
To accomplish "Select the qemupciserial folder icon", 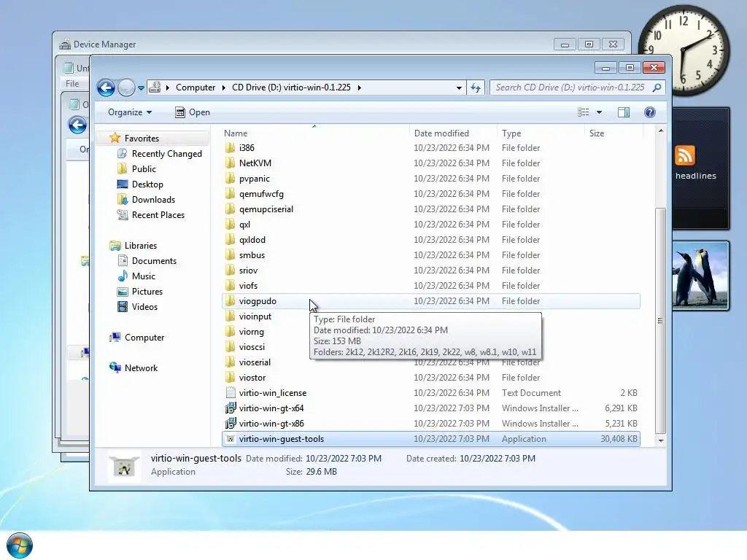I will [x=230, y=209].
